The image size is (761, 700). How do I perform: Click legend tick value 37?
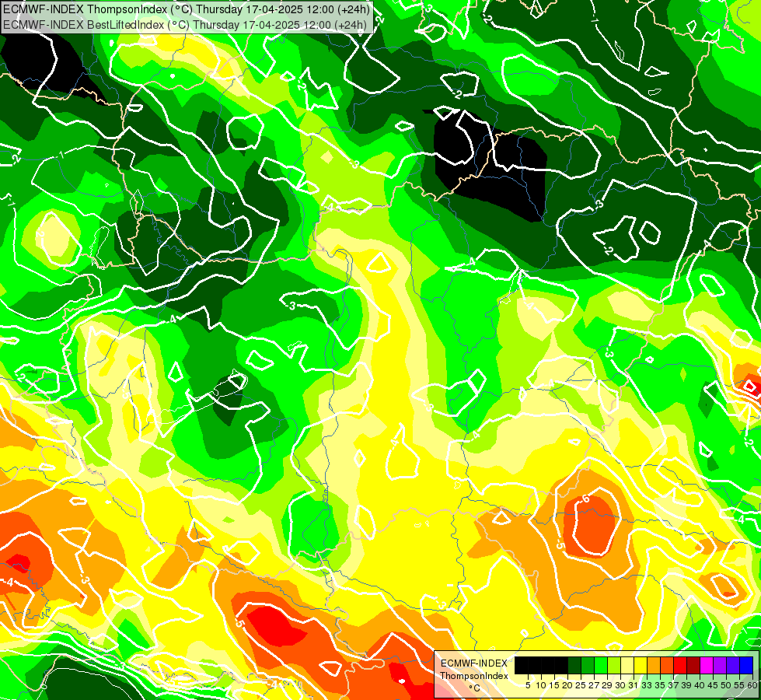pyautogui.click(x=673, y=685)
